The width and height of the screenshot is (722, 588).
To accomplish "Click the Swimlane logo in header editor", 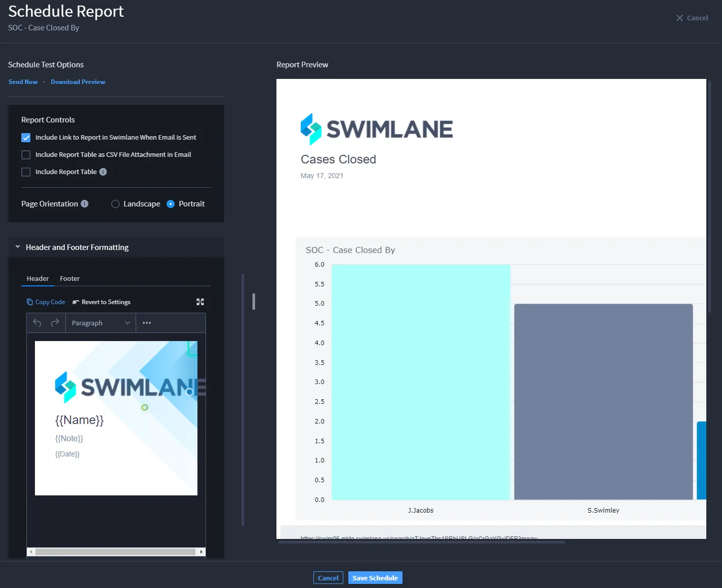I will (130, 387).
